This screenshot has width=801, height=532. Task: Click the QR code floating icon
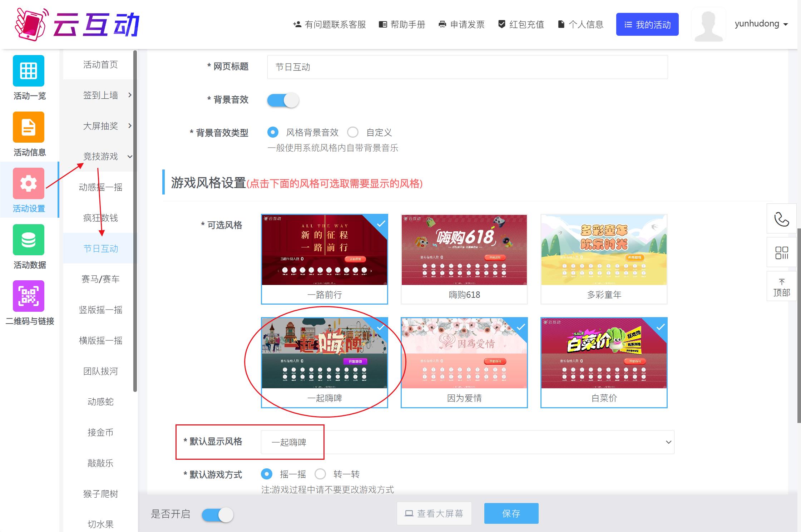click(x=781, y=253)
